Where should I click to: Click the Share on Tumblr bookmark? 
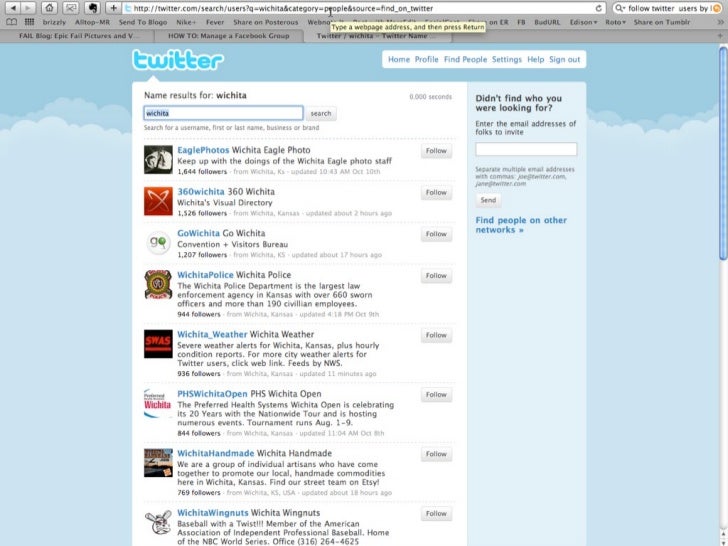click(x=662, y=22)
